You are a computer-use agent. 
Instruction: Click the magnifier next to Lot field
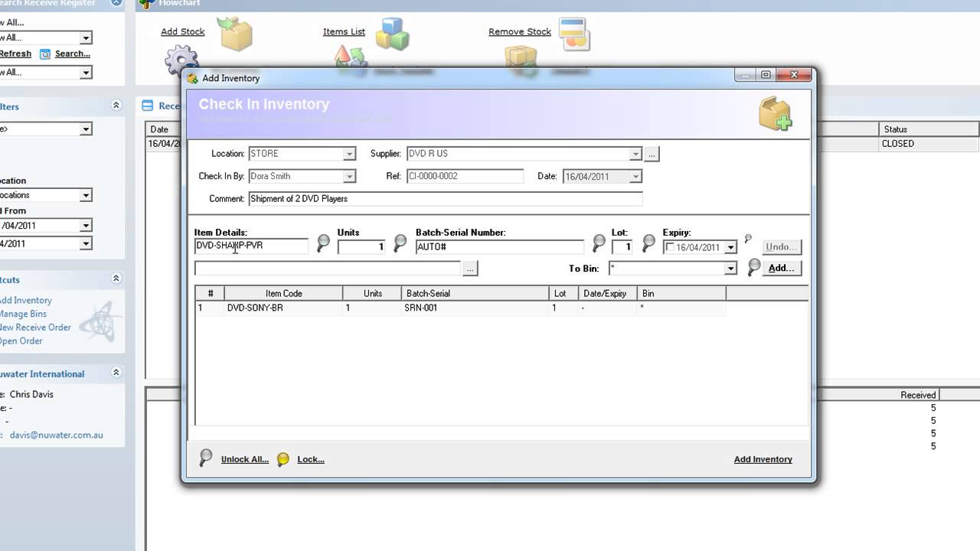click(x=648, y=244)
